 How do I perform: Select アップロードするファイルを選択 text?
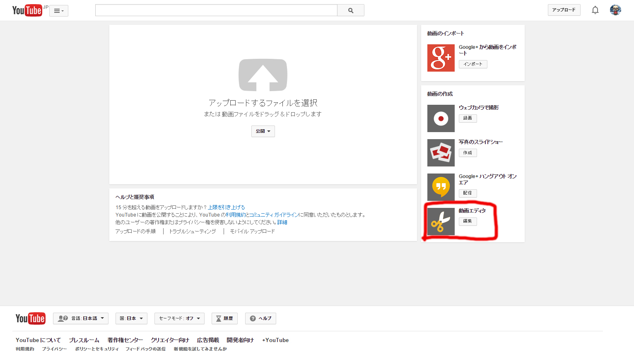(x=263, y=103)
